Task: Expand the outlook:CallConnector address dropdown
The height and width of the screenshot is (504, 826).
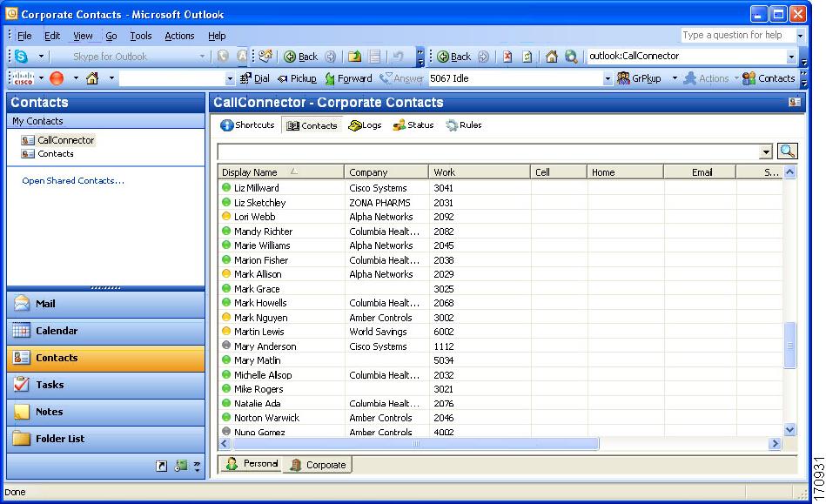Action: [x=791, y=57]
